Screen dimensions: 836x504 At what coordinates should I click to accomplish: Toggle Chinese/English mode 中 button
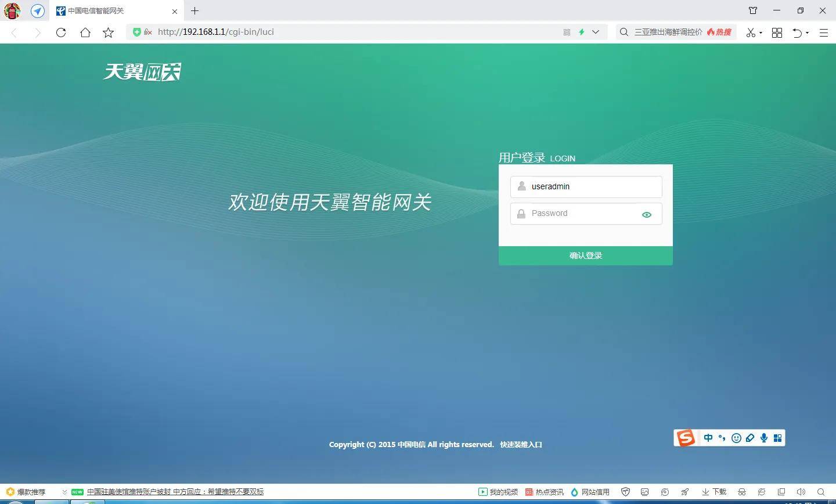pyautogui.click(x=708, y=438)
